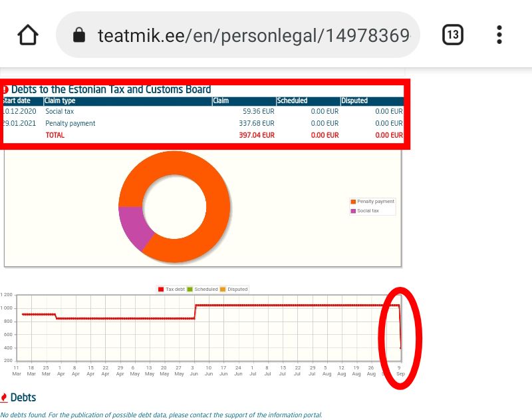Screen dimensions: 532x420
Task: Toggle the Disputed series in chart legend
Action: pyautogui.click(x=234, y=290)
